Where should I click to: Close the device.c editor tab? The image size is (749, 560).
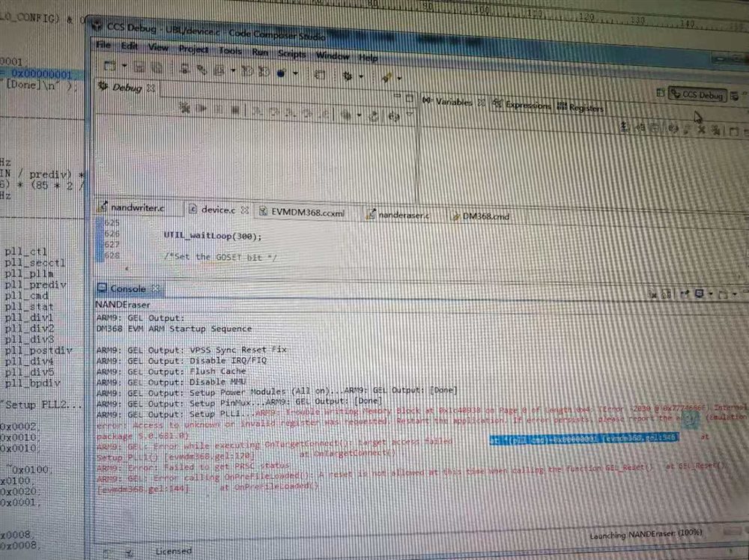click(245, 210)
